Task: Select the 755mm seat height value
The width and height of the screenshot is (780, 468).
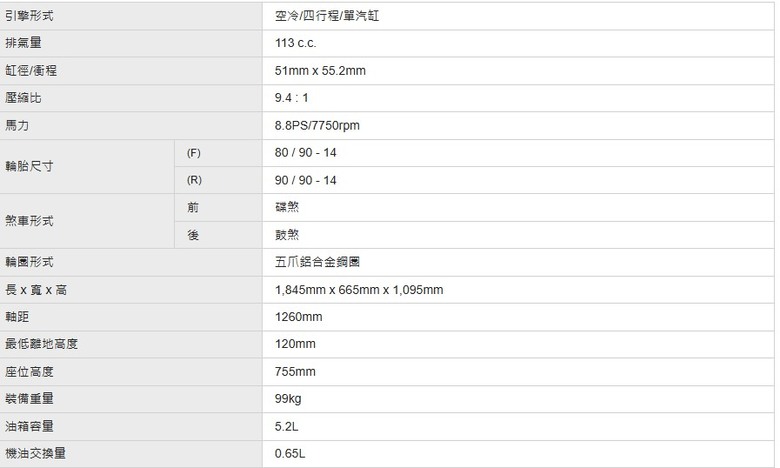Action: [295, 372]
